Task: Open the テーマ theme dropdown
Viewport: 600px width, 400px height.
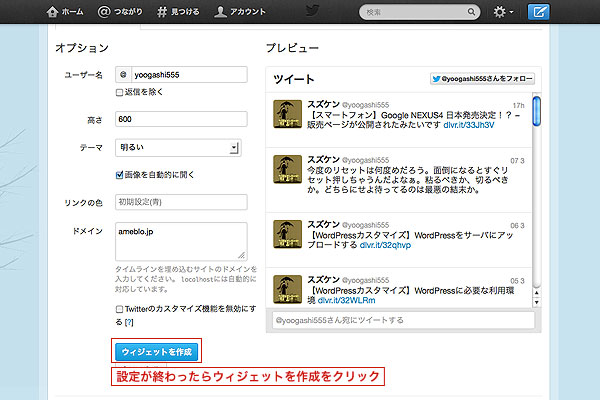Action: [178, 148]
